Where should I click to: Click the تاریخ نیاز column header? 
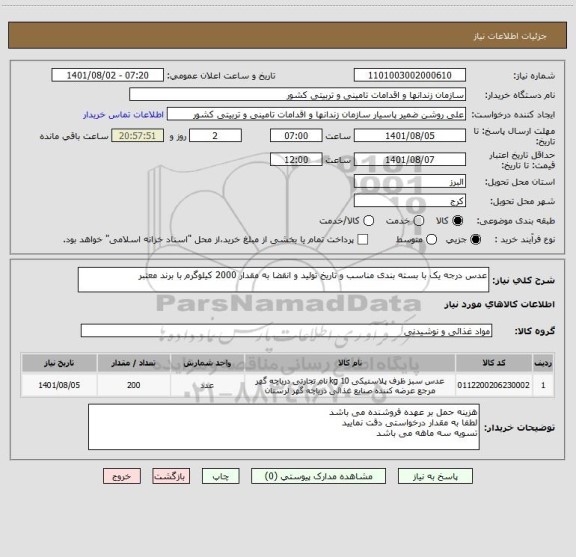[59, 363]
